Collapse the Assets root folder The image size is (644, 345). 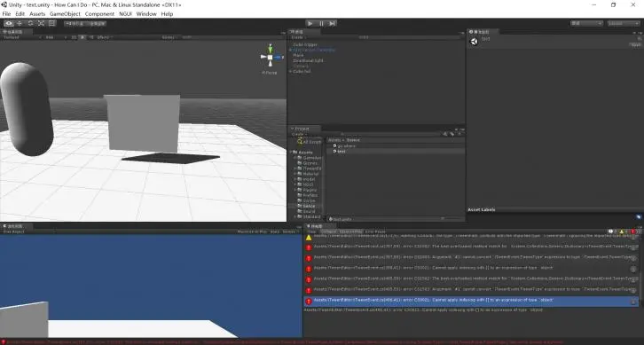click(x=291, y=153)
